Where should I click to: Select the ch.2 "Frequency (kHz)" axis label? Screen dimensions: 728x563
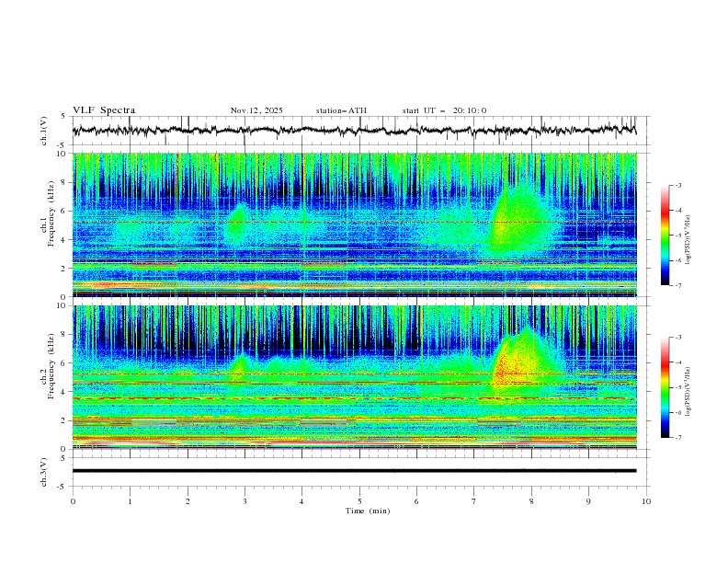pyautogui.click(x=51, y=366)
